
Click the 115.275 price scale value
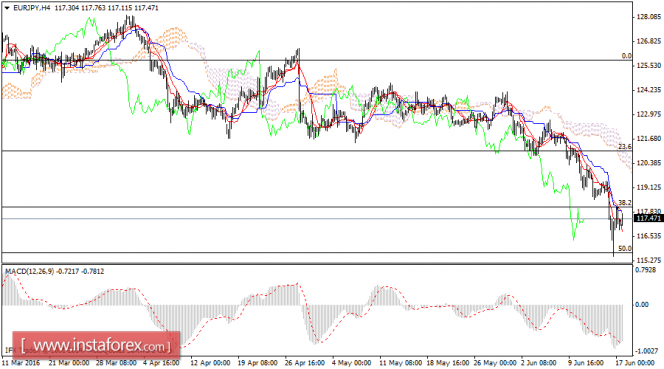point(648,260)
